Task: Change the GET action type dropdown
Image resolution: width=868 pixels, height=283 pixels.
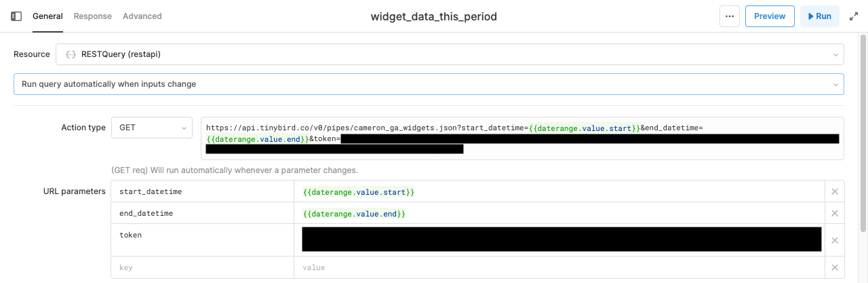Action: click(152, 128)
